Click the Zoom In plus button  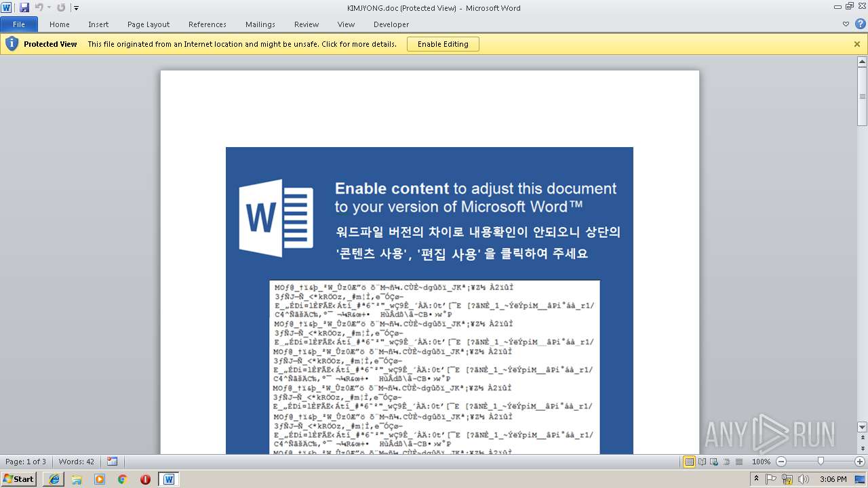click(860, 462)
